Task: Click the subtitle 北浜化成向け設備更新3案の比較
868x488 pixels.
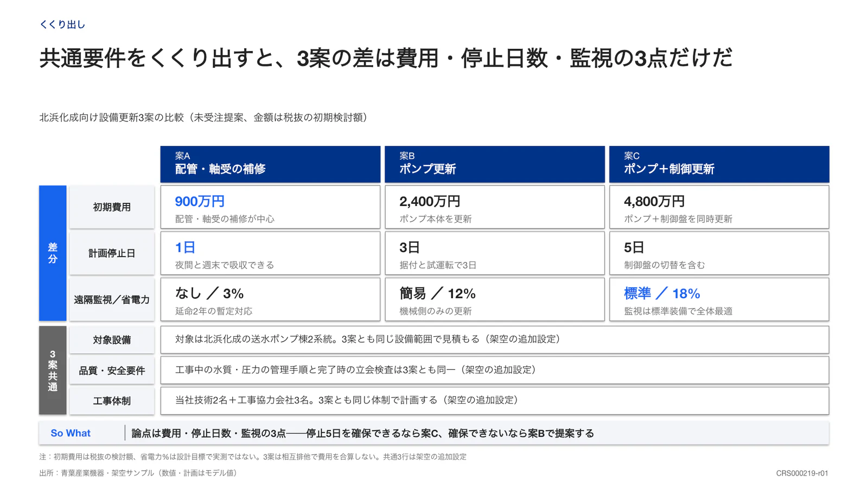Action: pos(205,117)
